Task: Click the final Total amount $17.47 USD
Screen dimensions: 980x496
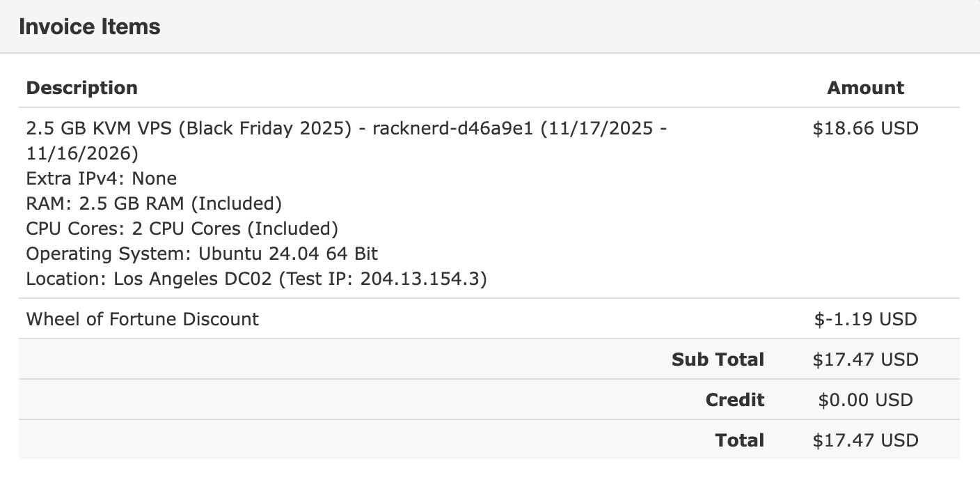Action: pos(865,440)
